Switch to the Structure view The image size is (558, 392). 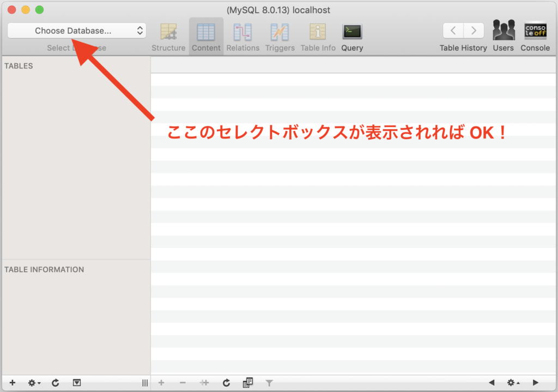point(168,33)
